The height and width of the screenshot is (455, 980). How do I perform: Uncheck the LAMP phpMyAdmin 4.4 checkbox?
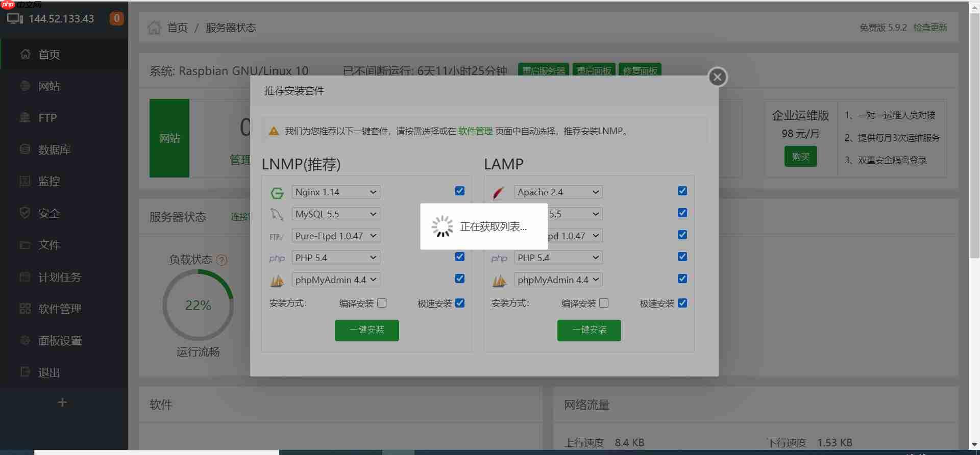(x=682, y=279)
